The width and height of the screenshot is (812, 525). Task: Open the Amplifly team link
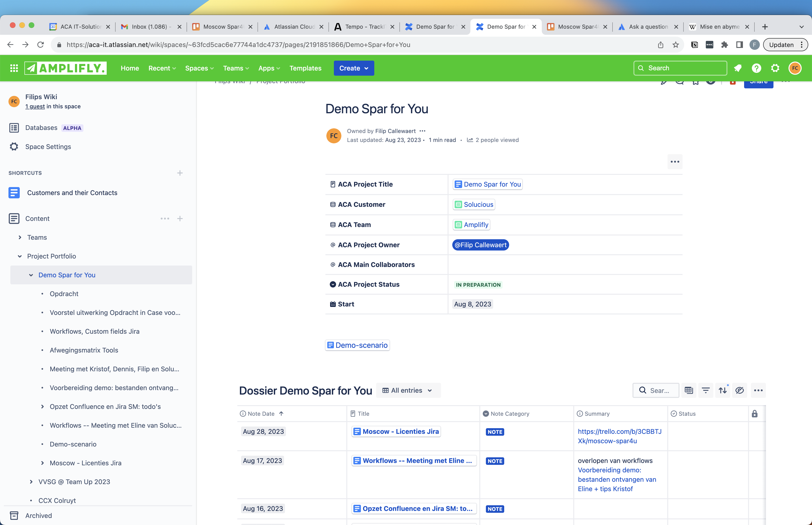point(472,225)
